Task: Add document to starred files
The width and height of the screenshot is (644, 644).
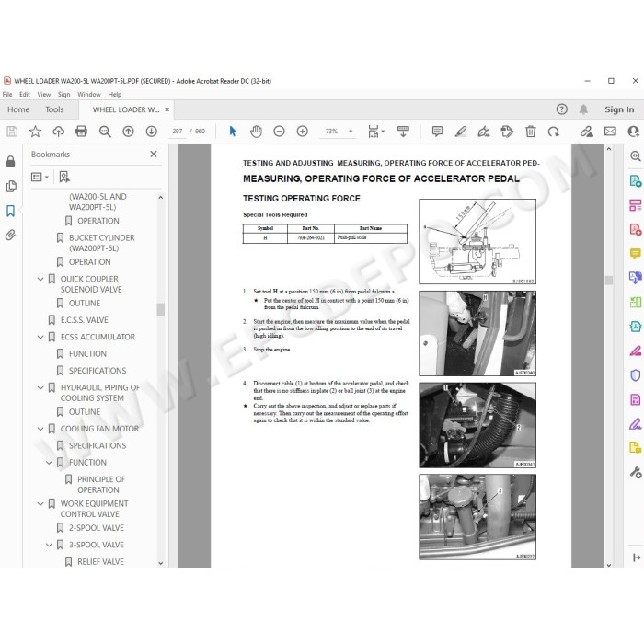Action: click(35, 132)
